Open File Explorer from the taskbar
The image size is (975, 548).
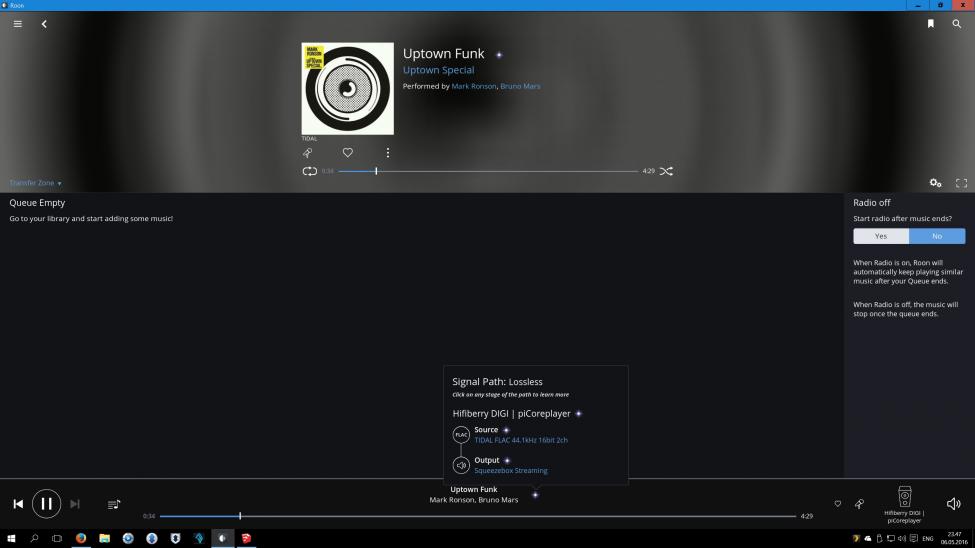(104, 538)
